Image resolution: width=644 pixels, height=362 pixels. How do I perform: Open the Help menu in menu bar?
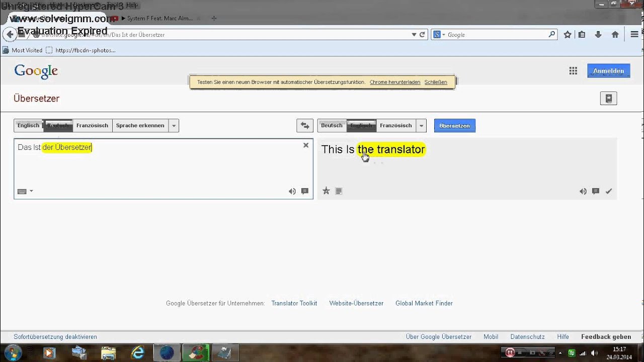point(132,5)
